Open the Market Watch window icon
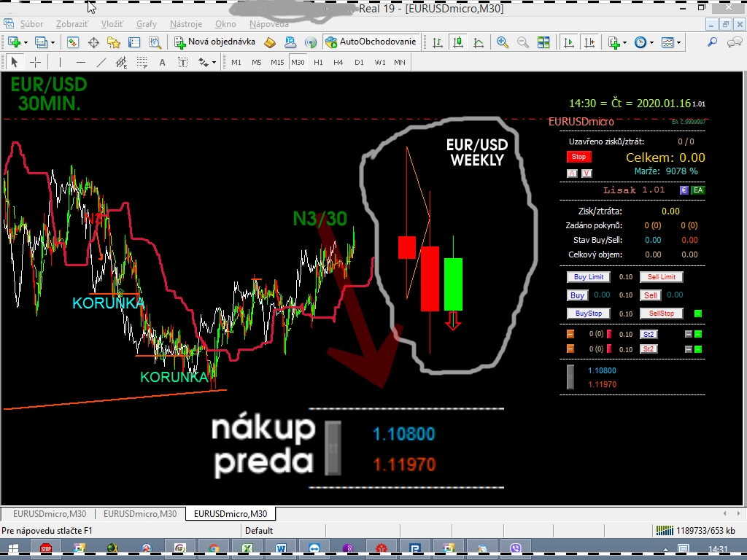 coord(72,42)
